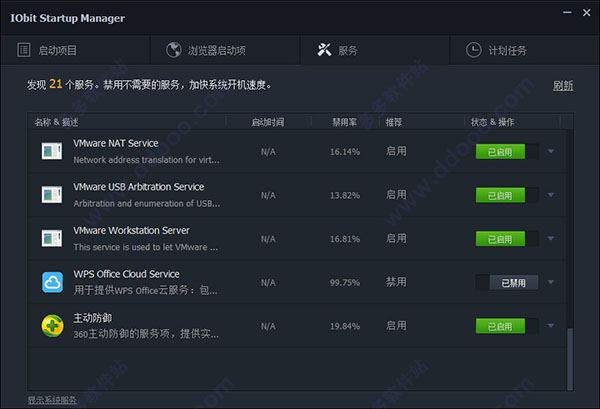600x409 pixels.
Task: Select VMware NAT Service name text
Action: tap(116, 143)
